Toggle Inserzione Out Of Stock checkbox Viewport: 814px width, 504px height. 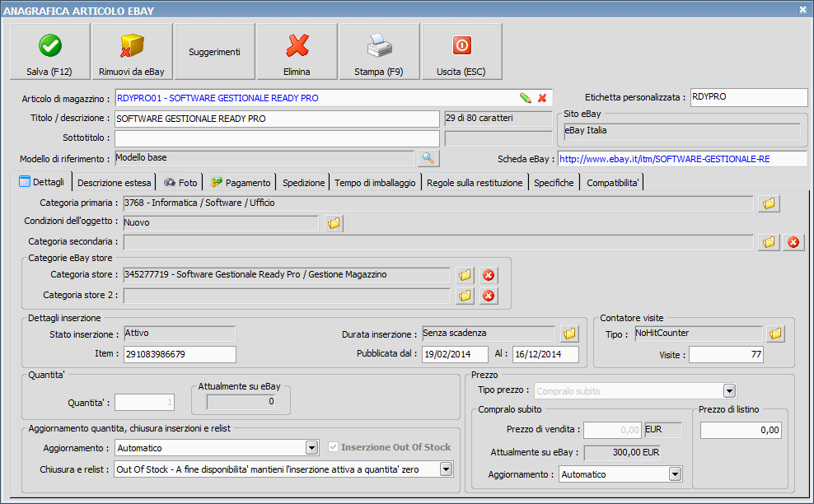[334, 447]
